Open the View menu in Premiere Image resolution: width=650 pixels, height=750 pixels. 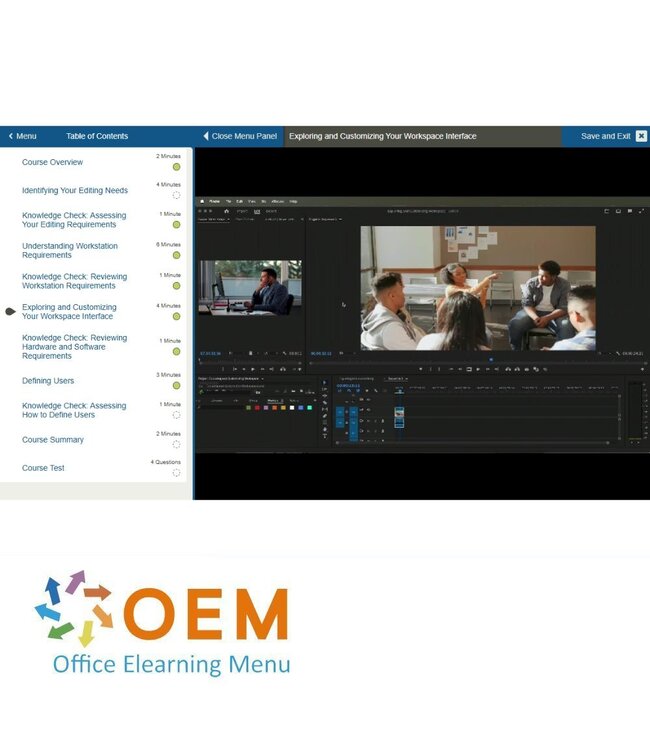click(x=252, y=201)
